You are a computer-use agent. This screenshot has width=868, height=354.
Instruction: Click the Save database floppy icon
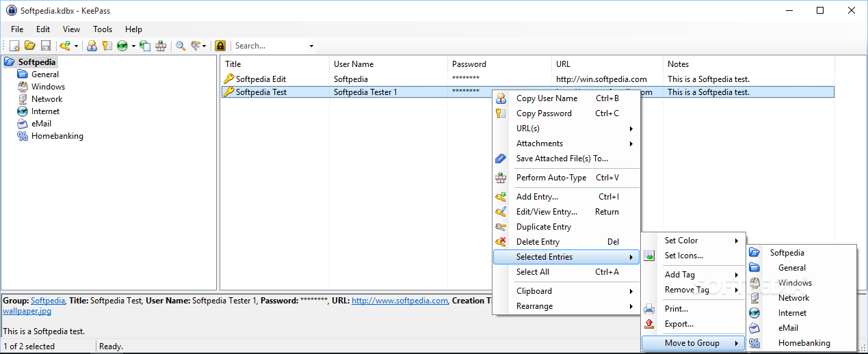point(46,46)
